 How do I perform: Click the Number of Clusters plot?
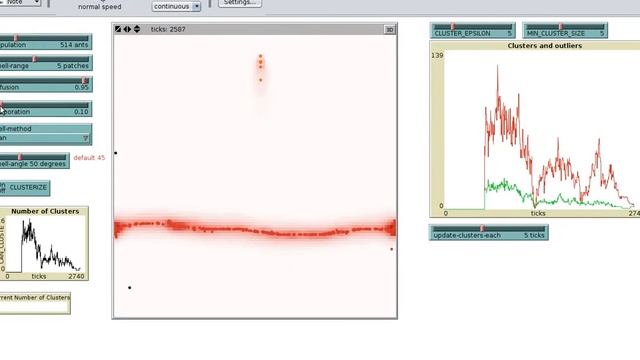point(44,244)
